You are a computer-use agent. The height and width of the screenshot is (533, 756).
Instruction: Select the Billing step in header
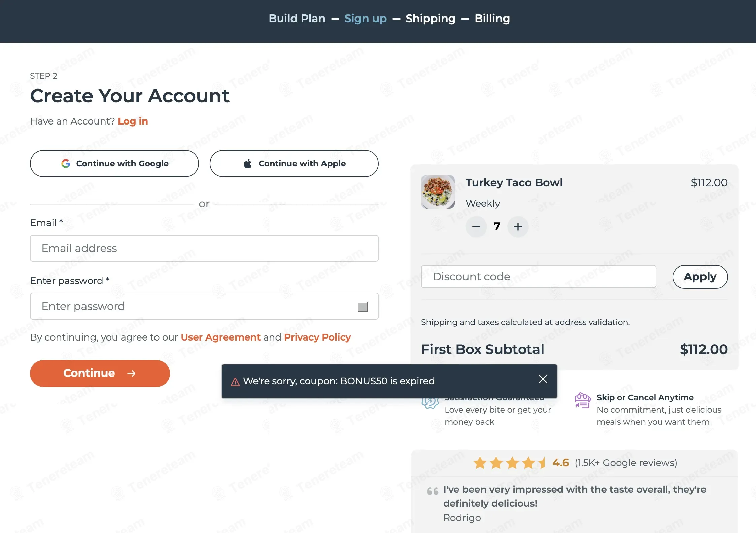[x=492, y=19]
